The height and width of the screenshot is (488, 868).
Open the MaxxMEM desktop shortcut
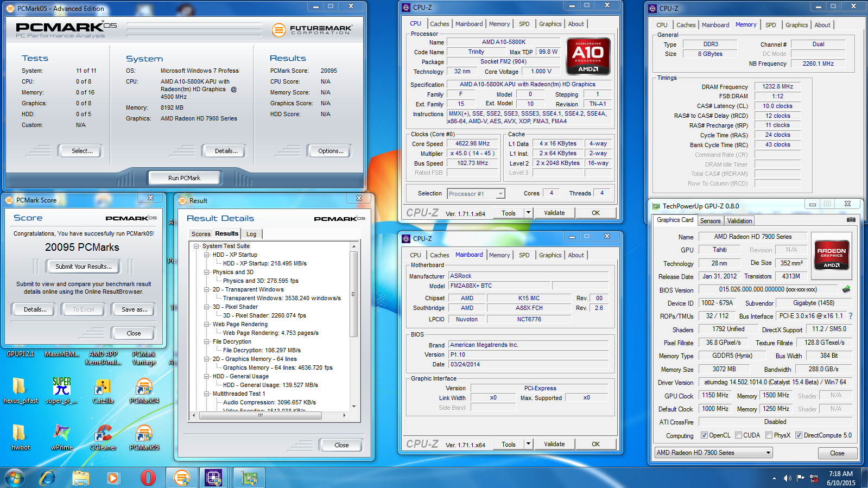(x=61, y=354)
